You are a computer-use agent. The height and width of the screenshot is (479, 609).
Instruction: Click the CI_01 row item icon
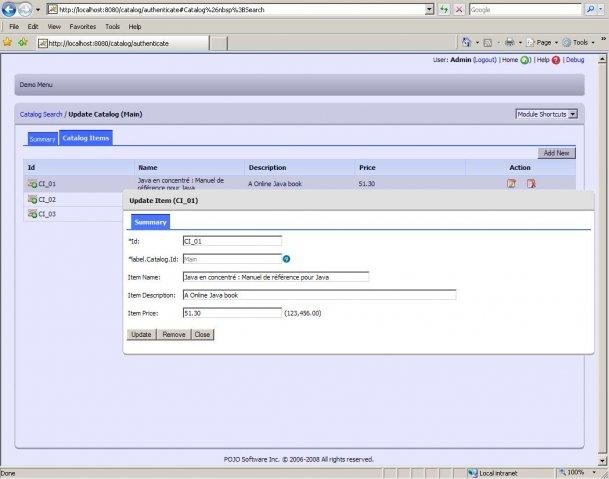tap(32, 183)
